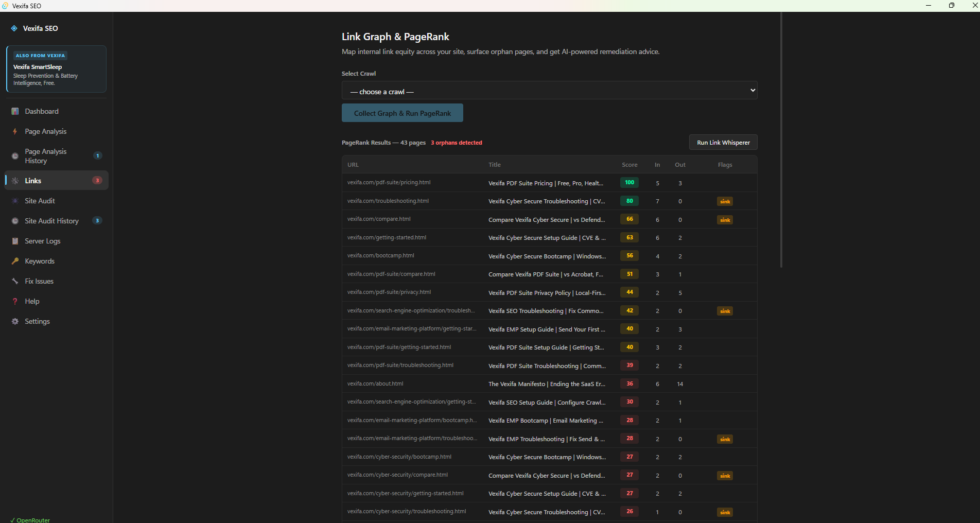
Task: Click the vexifa.com/pdf-suite/compare.html URL
Action: [x=391, y=274]
